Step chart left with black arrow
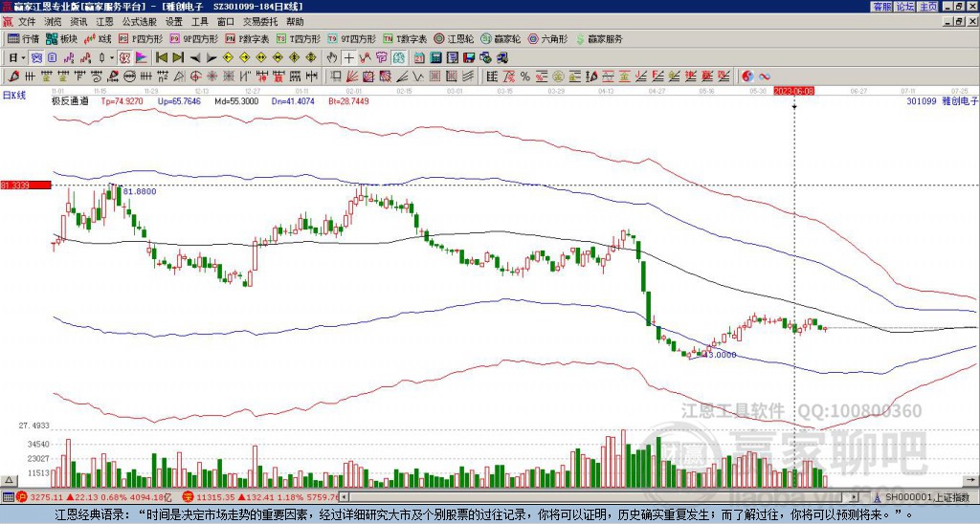 click(195, 58)
